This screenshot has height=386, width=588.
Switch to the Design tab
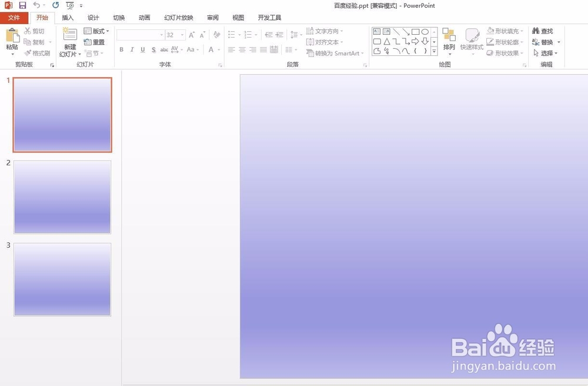point(93,18)
